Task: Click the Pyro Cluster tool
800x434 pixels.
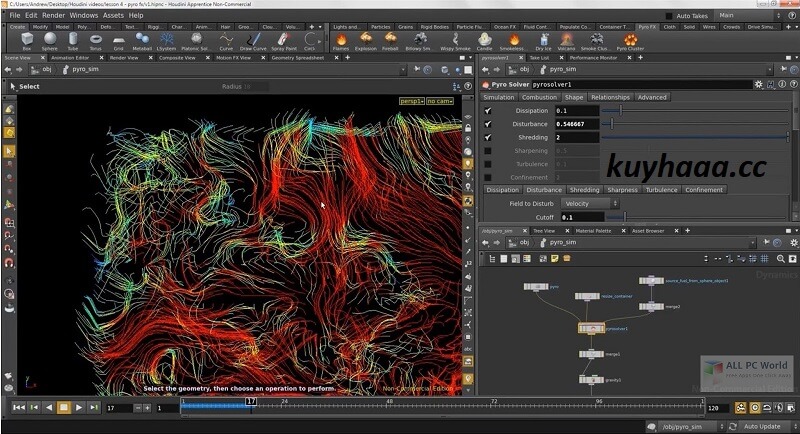Action: 630,41
